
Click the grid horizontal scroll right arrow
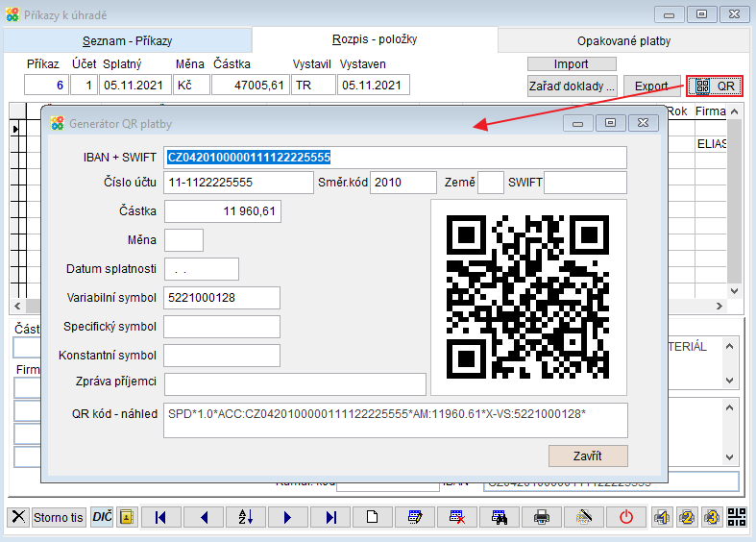(719, 306)
